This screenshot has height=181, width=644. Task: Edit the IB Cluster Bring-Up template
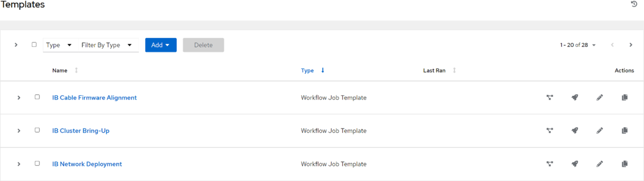pos(600,131)
